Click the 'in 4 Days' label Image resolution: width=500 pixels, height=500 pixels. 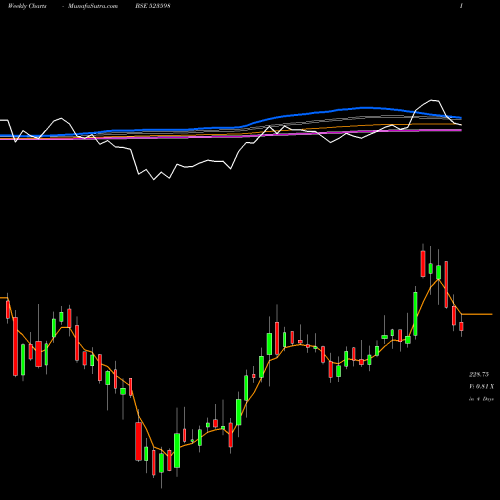(481, 399)
